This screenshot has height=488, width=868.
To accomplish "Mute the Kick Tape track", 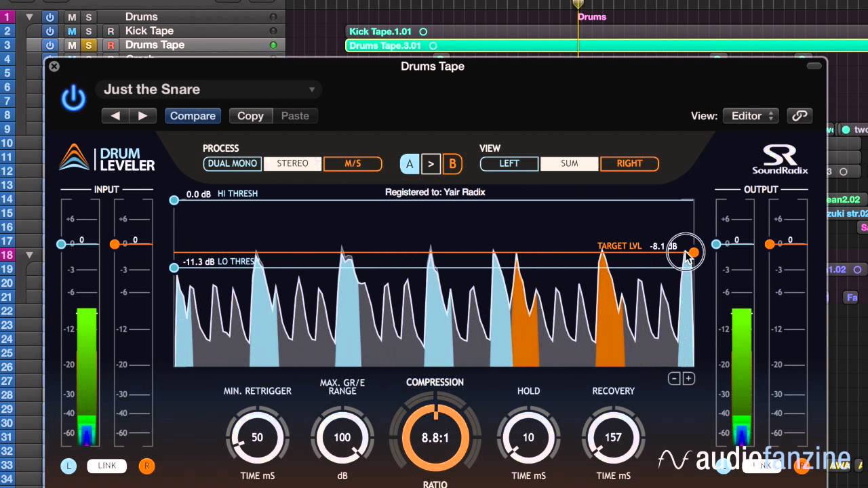I will [x=72, y=31].
